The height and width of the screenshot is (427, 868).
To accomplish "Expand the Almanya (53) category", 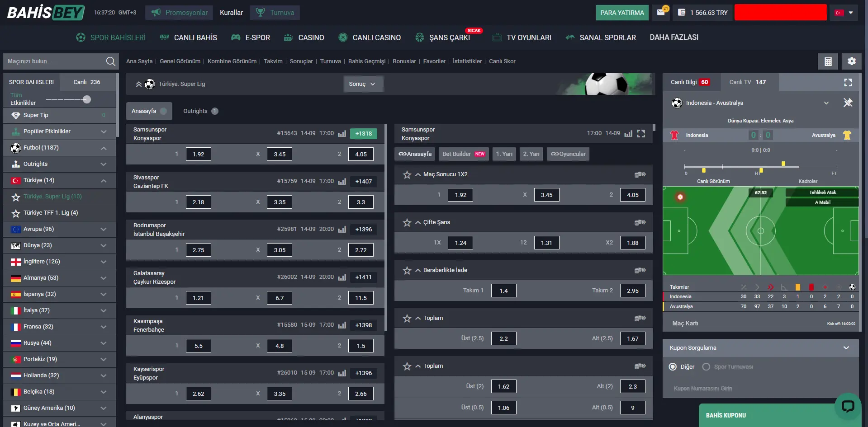I will [x=104, y=278].
